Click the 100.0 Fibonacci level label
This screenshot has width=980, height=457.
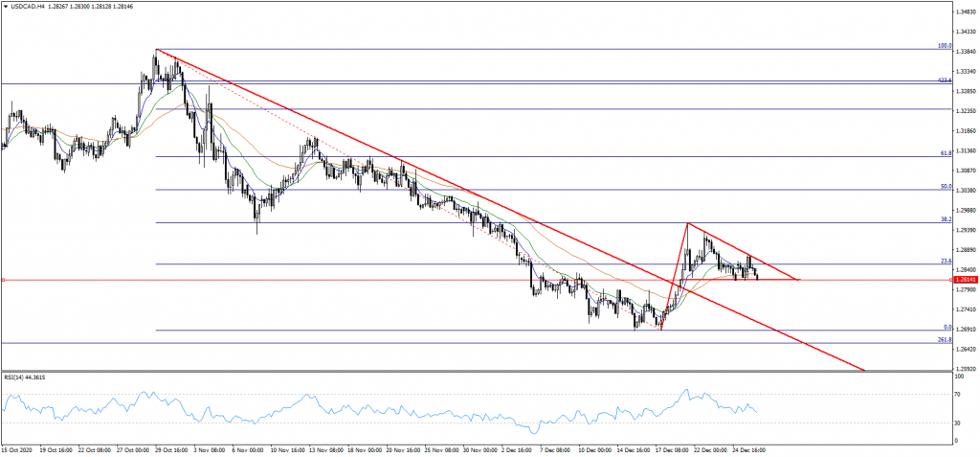pos(944,45)
